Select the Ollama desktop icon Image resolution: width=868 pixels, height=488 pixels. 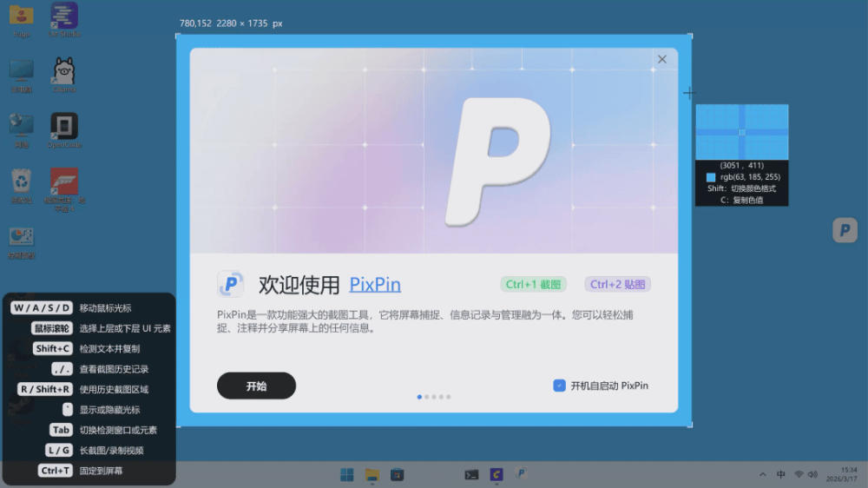64,75
